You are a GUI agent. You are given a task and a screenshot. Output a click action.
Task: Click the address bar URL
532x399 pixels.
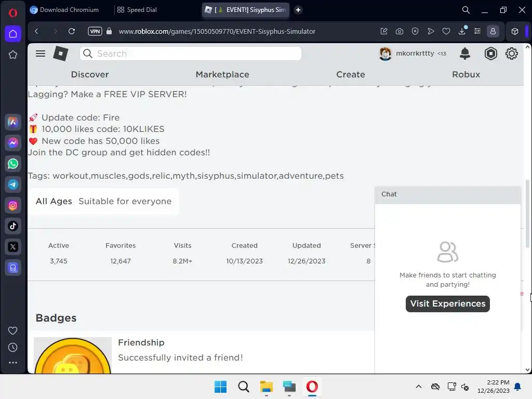tap(217, 31)
